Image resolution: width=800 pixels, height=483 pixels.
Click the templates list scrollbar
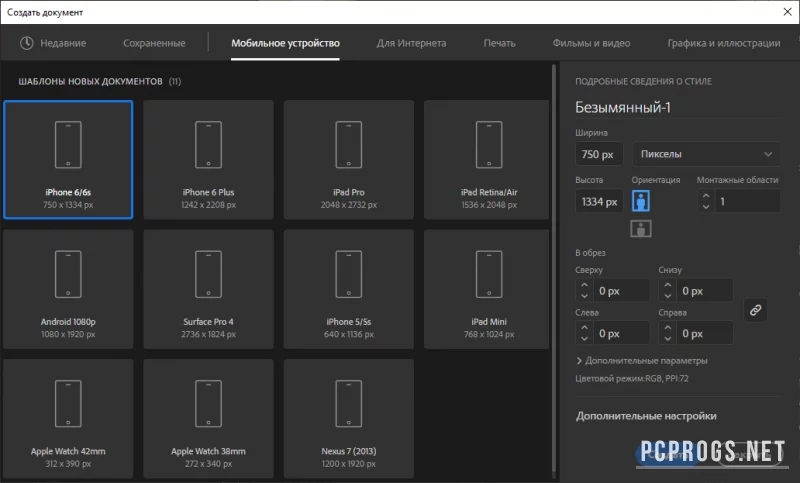554,269
